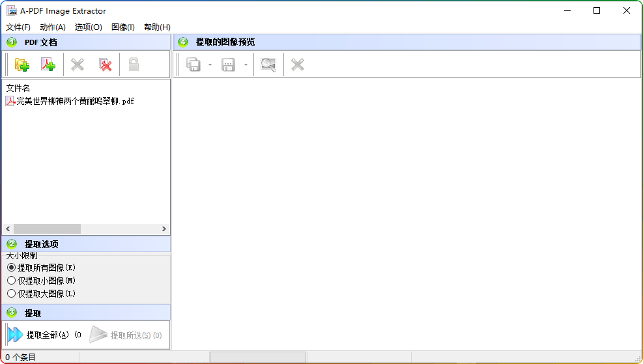Open the 选项(O) menu
The height and width of the screenshot is (364, 643).
pos(89,27)
